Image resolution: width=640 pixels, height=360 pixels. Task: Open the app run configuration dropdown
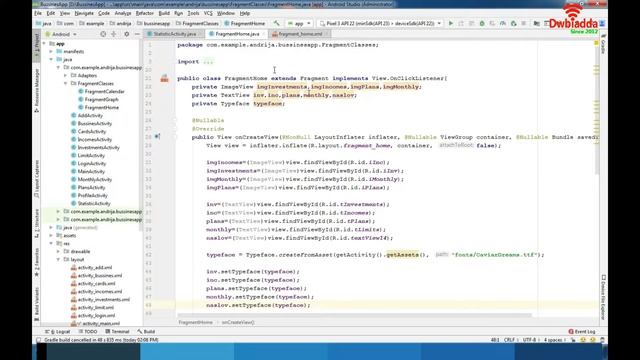point(299,24)
